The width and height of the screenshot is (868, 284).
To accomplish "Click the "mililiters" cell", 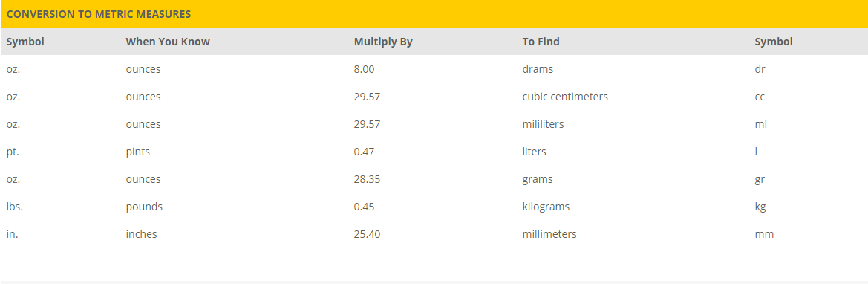I will click(x=543, y=124).
